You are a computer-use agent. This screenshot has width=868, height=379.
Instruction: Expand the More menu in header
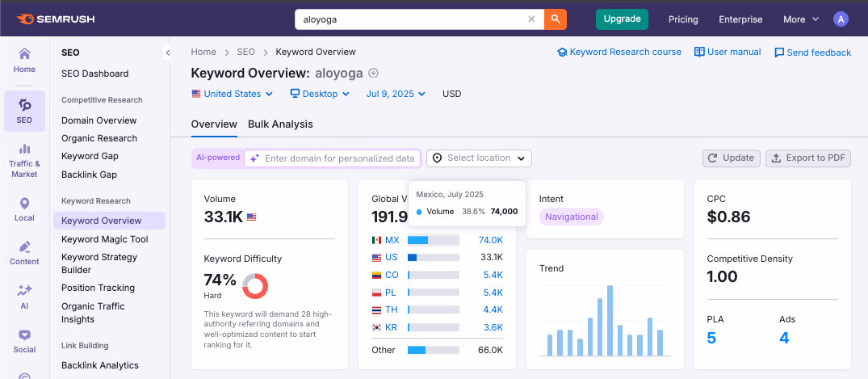click(800, 19)
